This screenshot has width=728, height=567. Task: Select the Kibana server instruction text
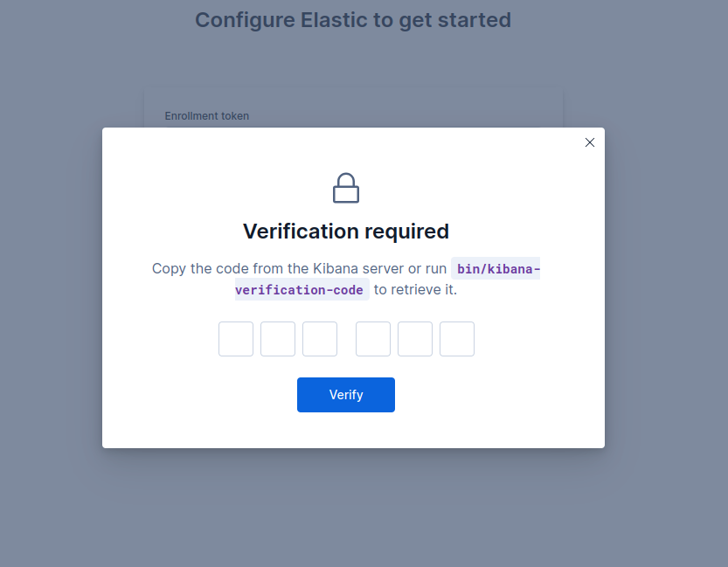[297, 268]
